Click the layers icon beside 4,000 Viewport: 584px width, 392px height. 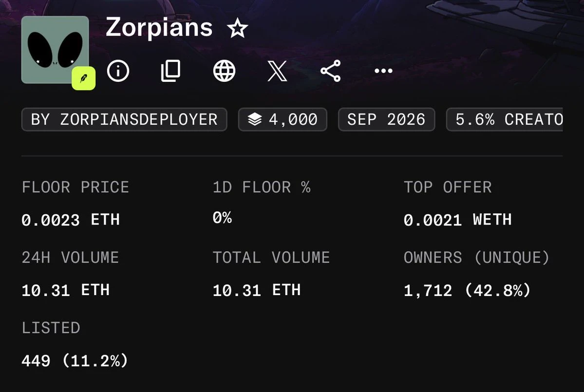tap(255, 119)
